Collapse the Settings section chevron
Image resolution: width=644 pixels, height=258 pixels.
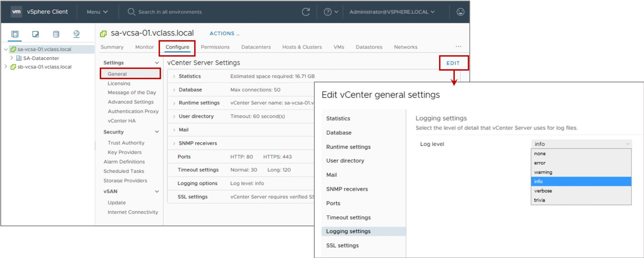[x=157, y=63]
